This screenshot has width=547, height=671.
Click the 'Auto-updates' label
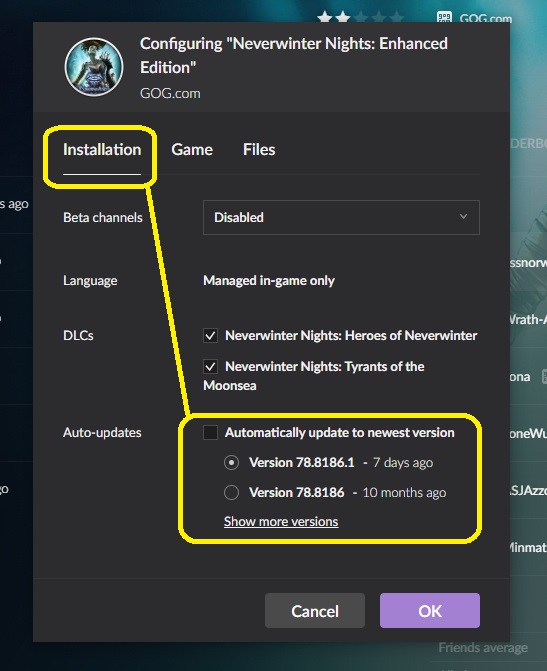coord(102,433)
